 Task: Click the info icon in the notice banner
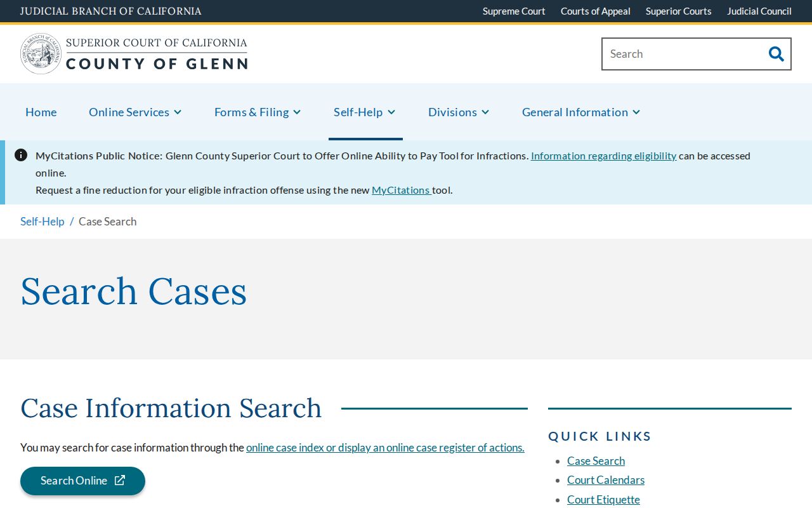pyautogui.click(x=21, y=155)
